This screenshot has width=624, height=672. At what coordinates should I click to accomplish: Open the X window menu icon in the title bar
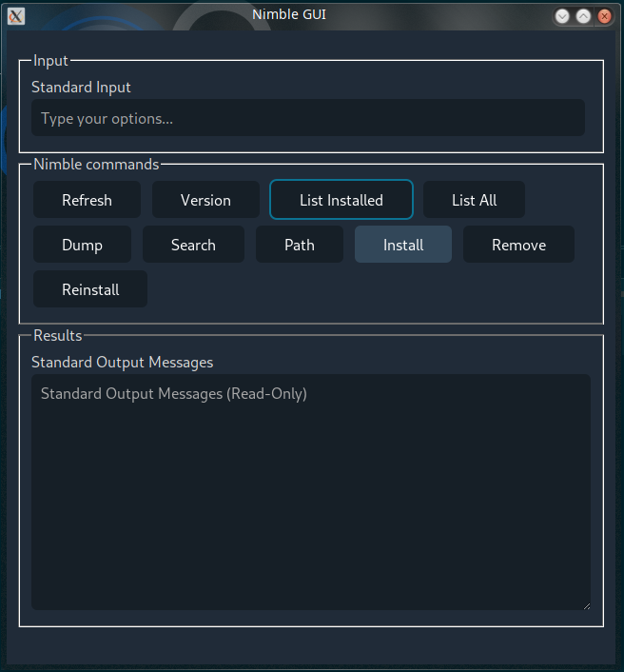pos(16,16)
